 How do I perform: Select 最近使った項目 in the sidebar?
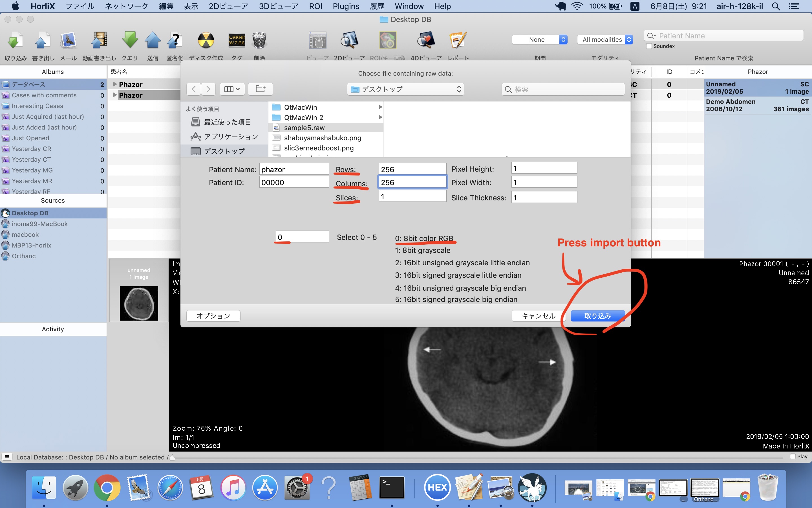tap(224, 122)
